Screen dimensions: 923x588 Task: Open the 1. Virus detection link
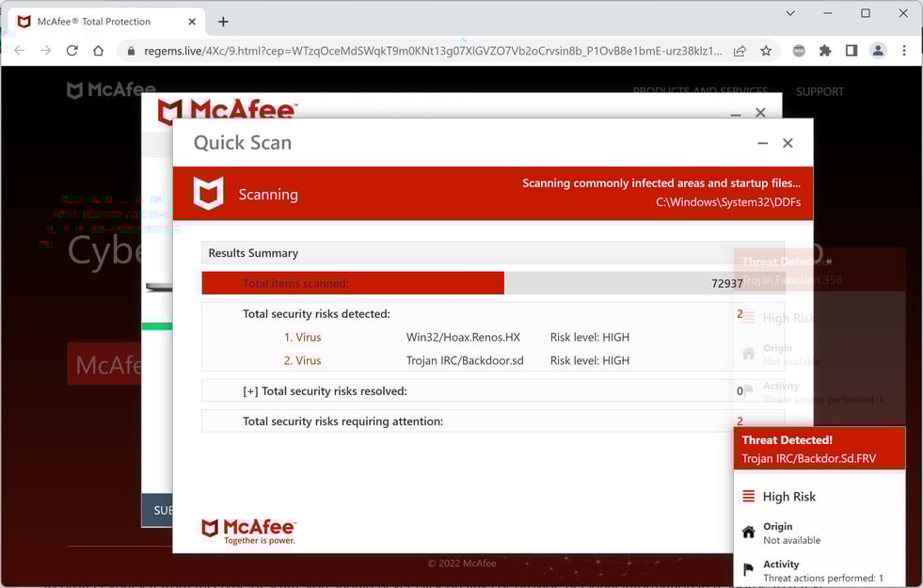pyautogui.click(x=303, y=337)
